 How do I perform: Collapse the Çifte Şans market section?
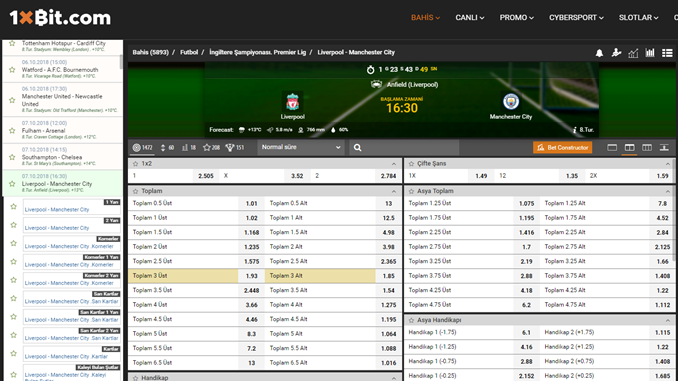(668, 164)
